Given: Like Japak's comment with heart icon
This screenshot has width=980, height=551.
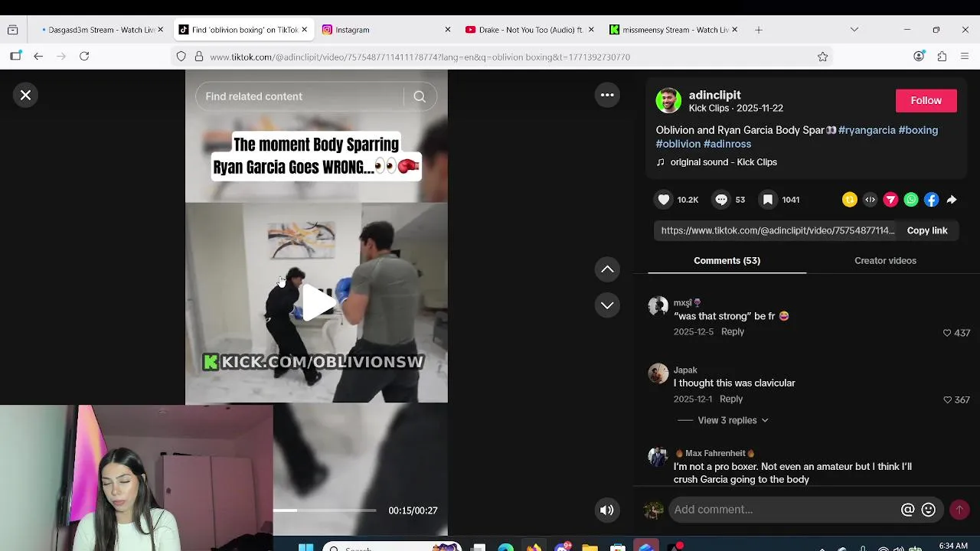Looking at the screenshot, I should (947, 400).
